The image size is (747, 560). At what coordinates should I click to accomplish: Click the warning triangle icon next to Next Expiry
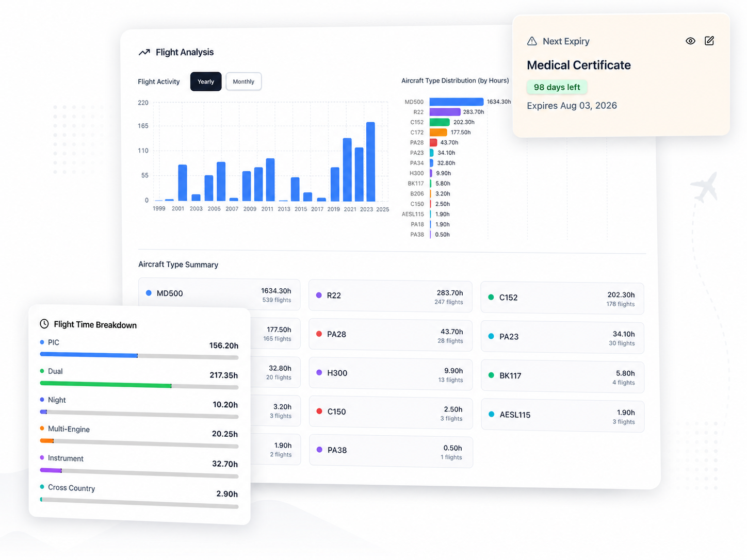[531, 41]
